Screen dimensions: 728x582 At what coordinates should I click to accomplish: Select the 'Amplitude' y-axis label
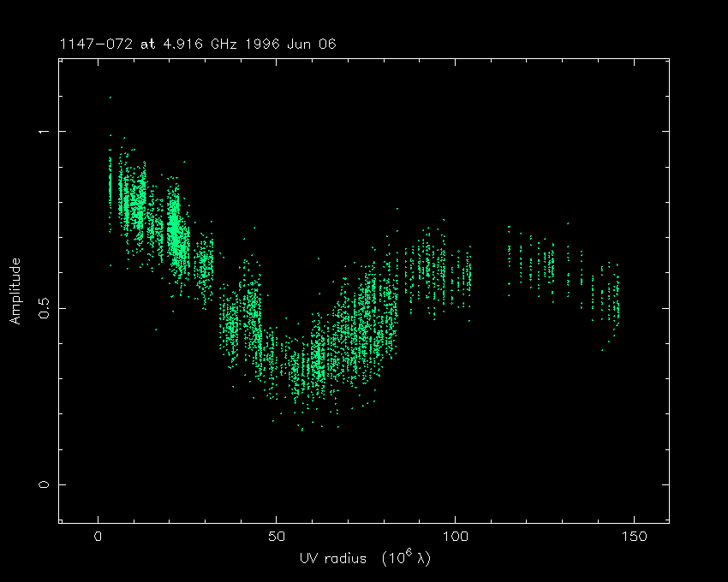[15, 291]
